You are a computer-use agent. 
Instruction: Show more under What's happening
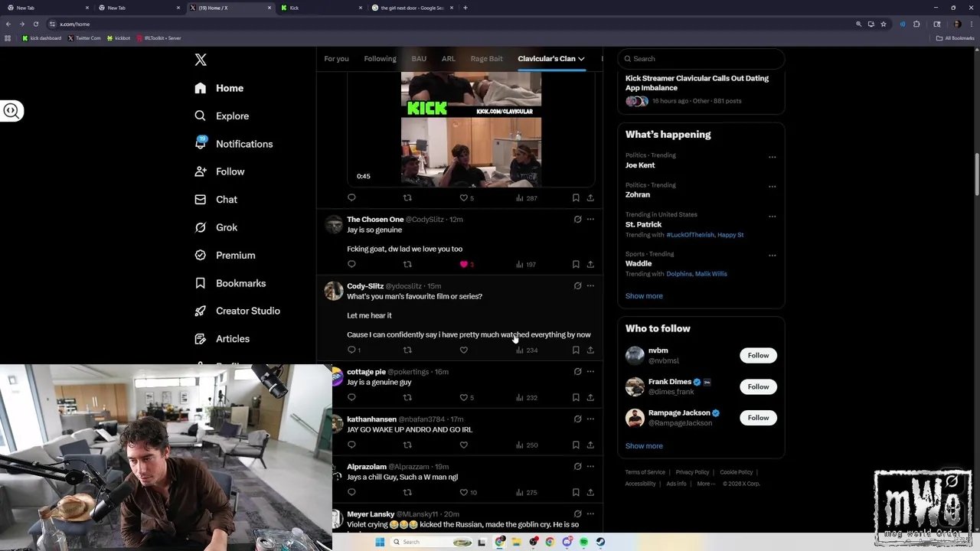(644, 296)
